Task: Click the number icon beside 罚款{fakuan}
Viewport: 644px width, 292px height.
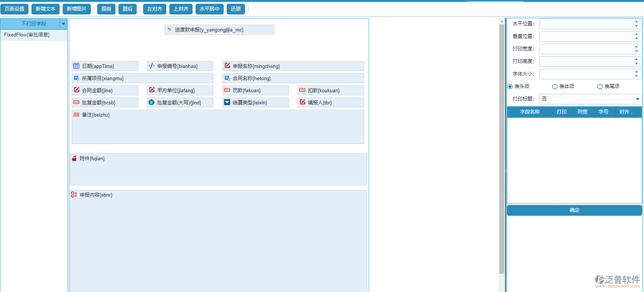Action: click(x=227, y=90)
